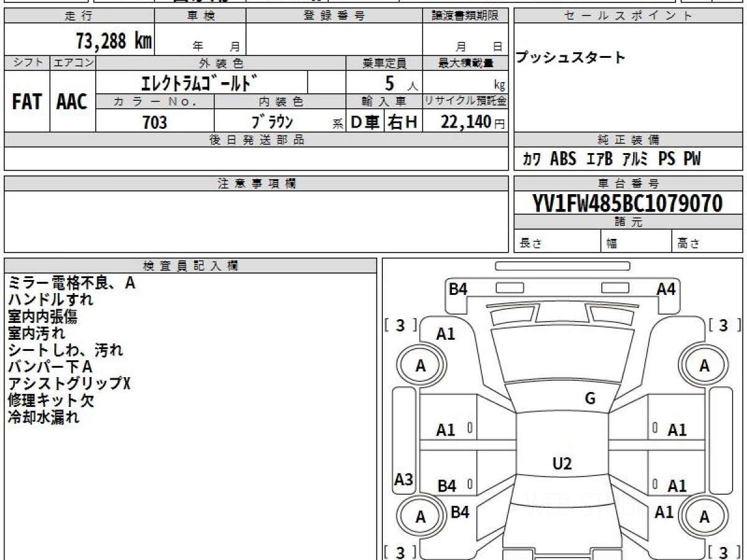The height and width of the screenshot is (560, 747).
Task: Select the interior color ブラウン
Action: tap(273, 122)
